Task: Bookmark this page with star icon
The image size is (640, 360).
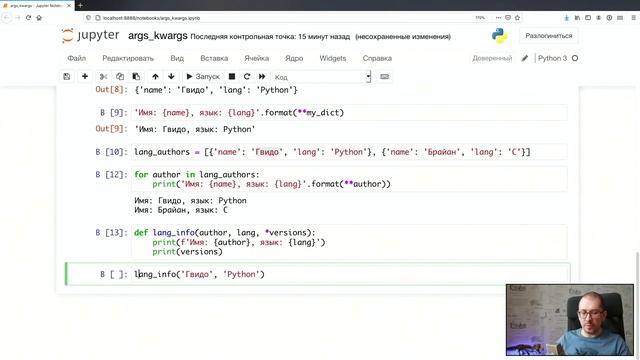Action: pos(517,18)
